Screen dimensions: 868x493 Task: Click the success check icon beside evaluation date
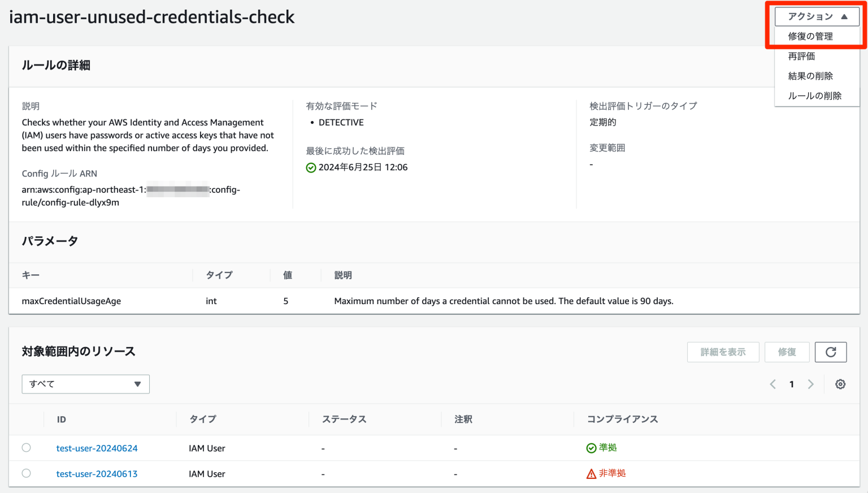[311, 167]
